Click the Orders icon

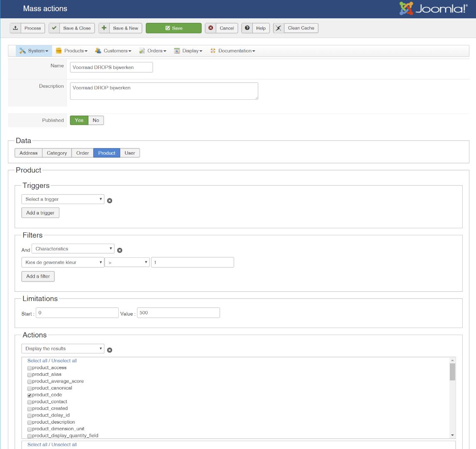[142, 51]
